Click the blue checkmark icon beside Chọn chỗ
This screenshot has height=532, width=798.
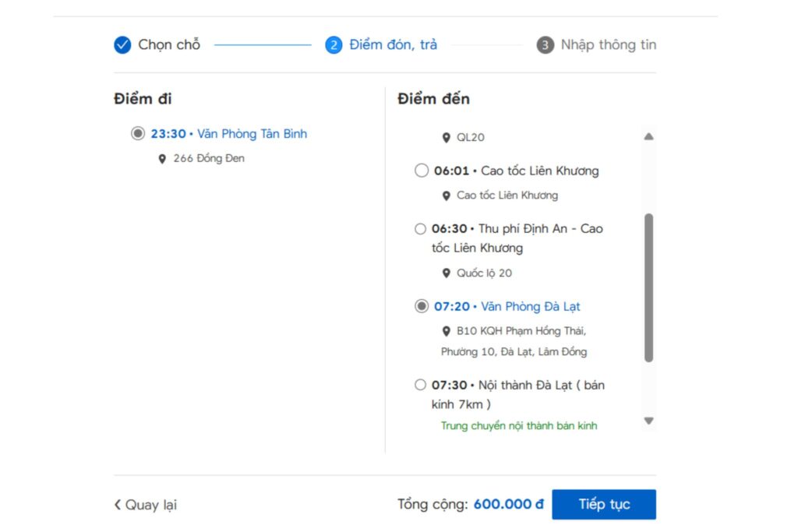[122, 44]
